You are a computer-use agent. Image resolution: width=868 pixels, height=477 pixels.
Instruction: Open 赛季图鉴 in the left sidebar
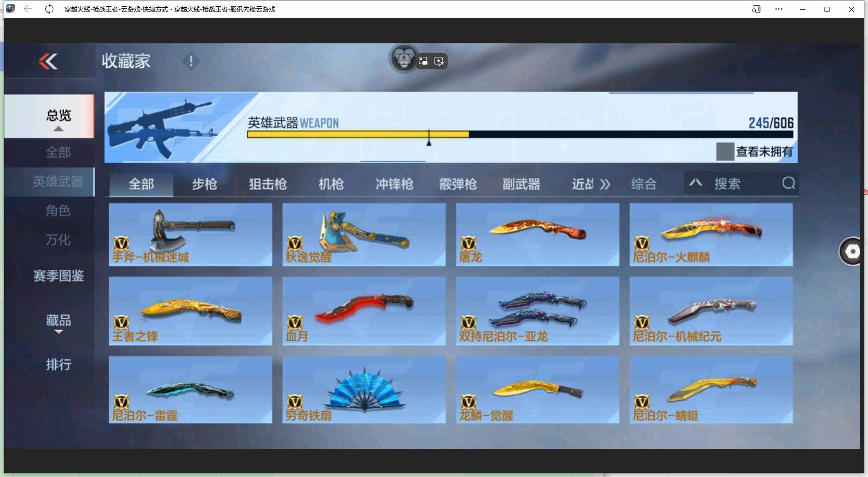coord(58,276)
